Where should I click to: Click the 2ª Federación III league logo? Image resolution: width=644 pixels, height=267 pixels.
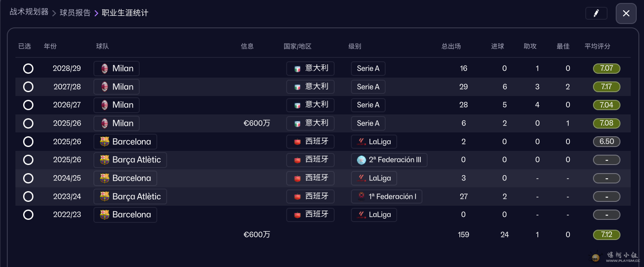click(x=361, y=160)
